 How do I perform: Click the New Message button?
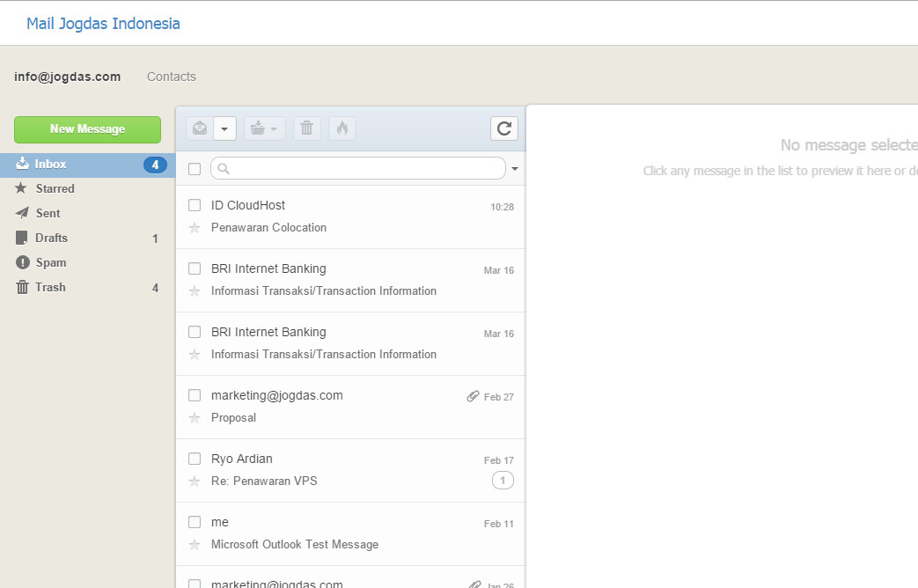pyautogui.click(x=87, y=129)
